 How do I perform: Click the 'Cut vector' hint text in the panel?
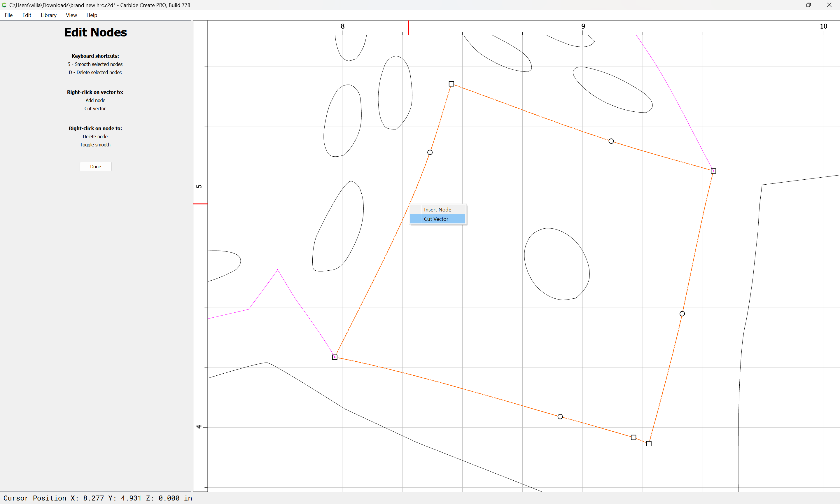click(95, 109)
